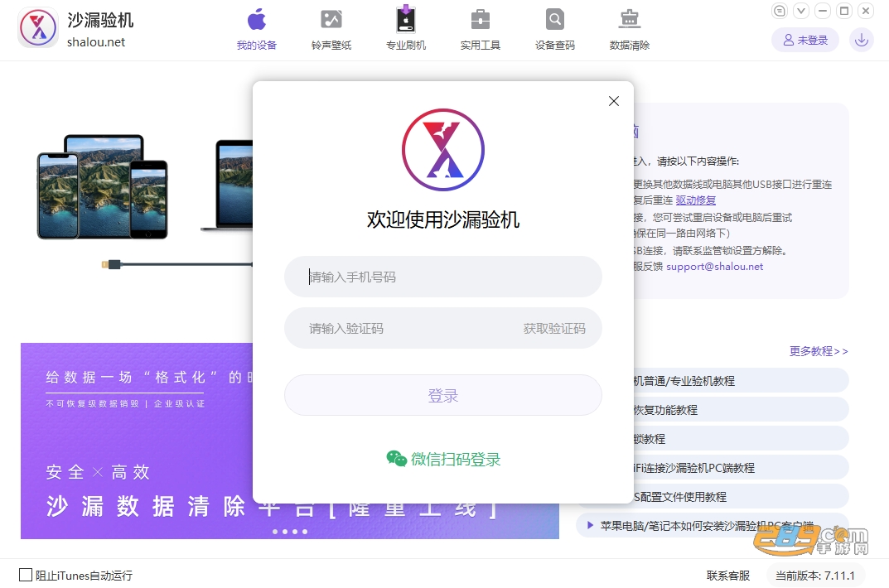This screenshot has height=588, width=889.
Task: Click the 沙漏验机 logo icon in header
Action: pos(38,27)
